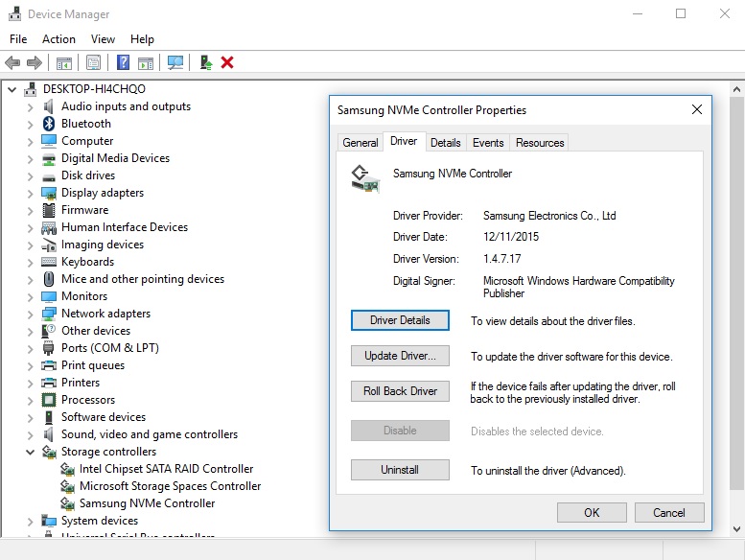Image resolution: width=745 pixels, height=560 pixels.
Task: Select the Human Interface Devices icon
Action: point(49,228)
